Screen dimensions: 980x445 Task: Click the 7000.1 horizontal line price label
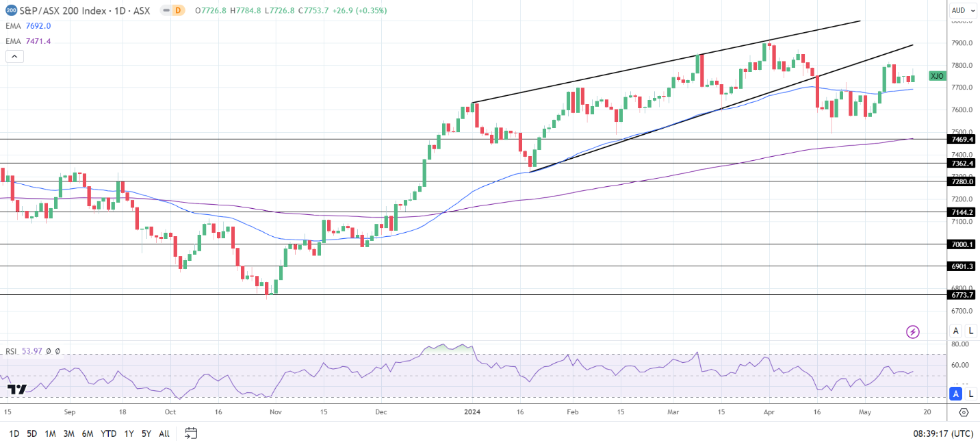pyautogui.click(x=962, y=244)
